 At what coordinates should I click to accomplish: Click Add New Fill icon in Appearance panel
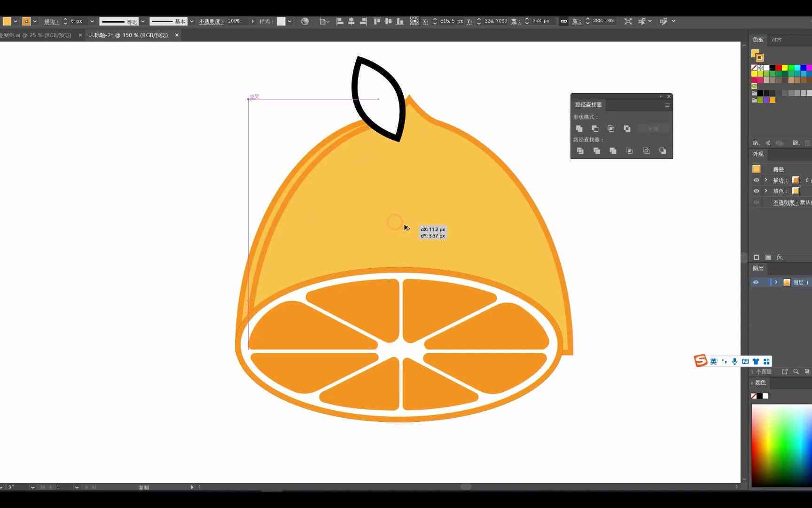(x=768, y=257)
